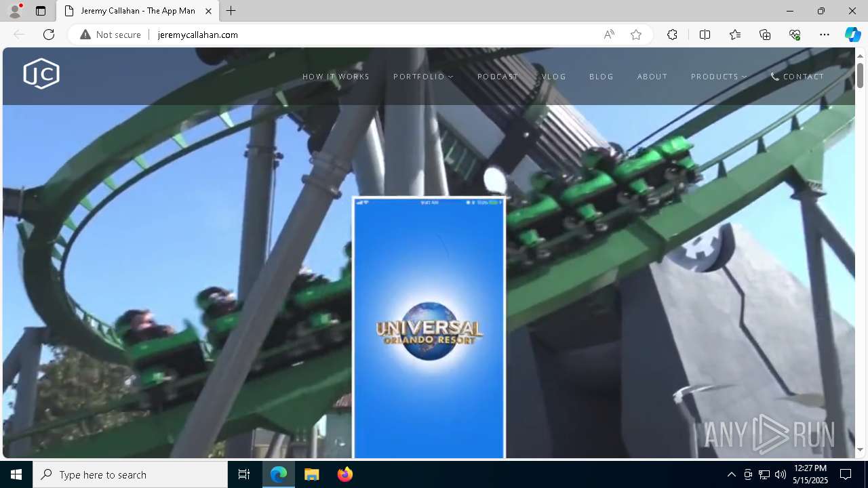The image size is (868, 488).
Task: Add this page to favorites star
Action: coord(636,35)
